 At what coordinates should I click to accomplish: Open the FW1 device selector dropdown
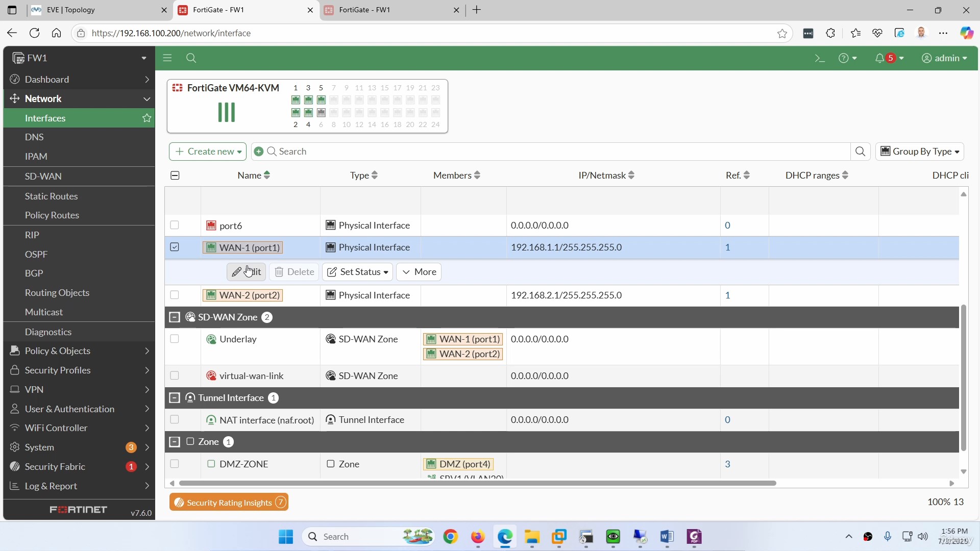point(79,58)
